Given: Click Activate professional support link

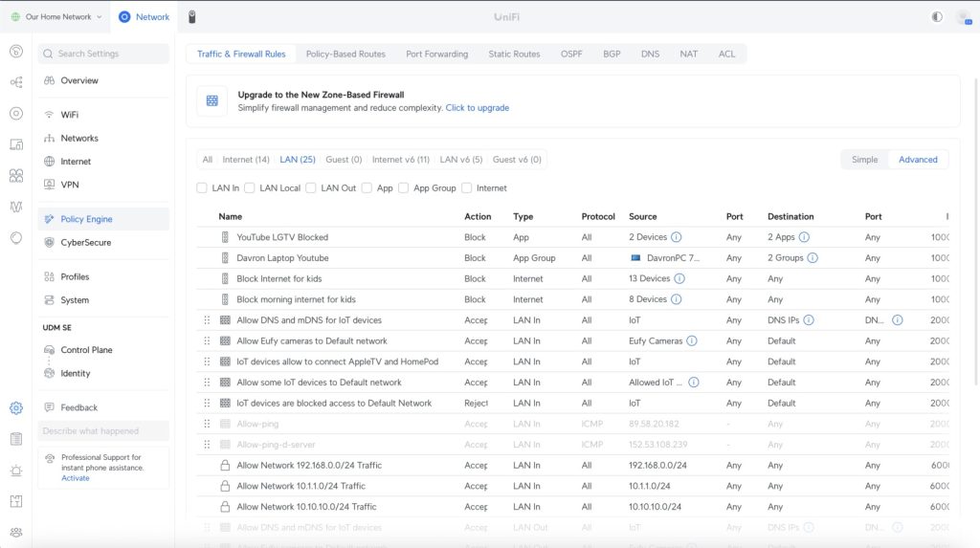Looking at the screenshot, I should pyautogui.click(x=75, y=478).
